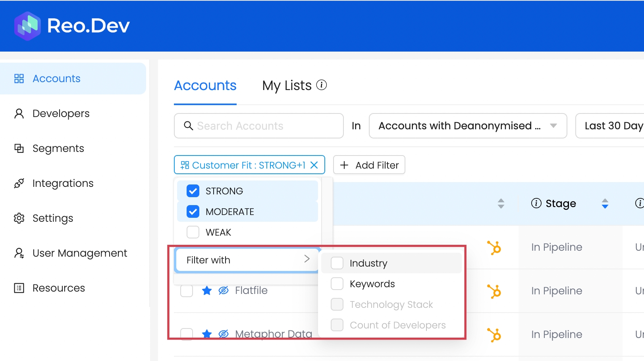The image size is (644, 361).
Task: Click the hidden-eye icon beside Flatfile
Action: (x=224, y=291)
